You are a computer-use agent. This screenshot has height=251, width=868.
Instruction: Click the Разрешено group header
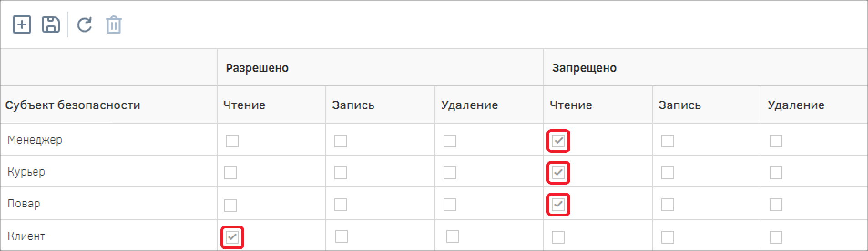tap(257, 68)
